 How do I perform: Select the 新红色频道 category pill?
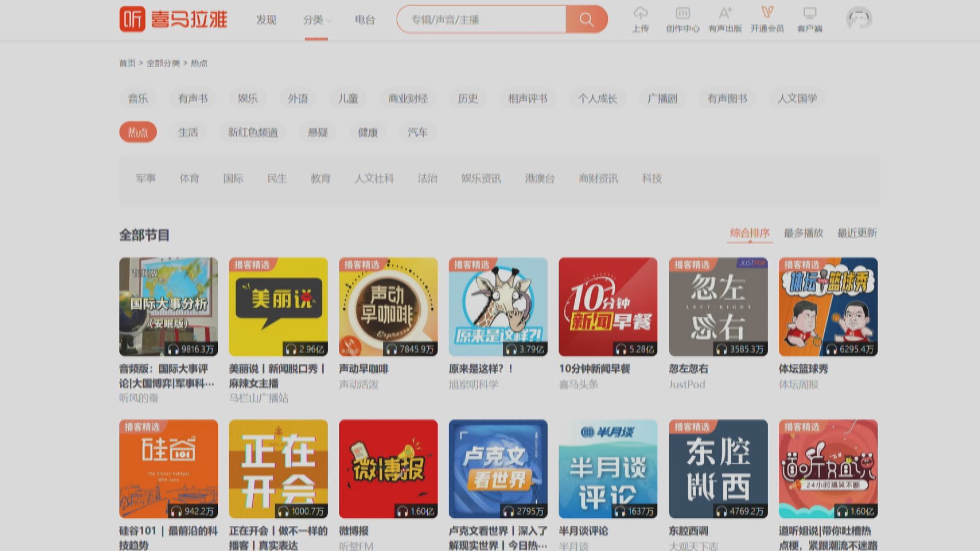point(253,132)
